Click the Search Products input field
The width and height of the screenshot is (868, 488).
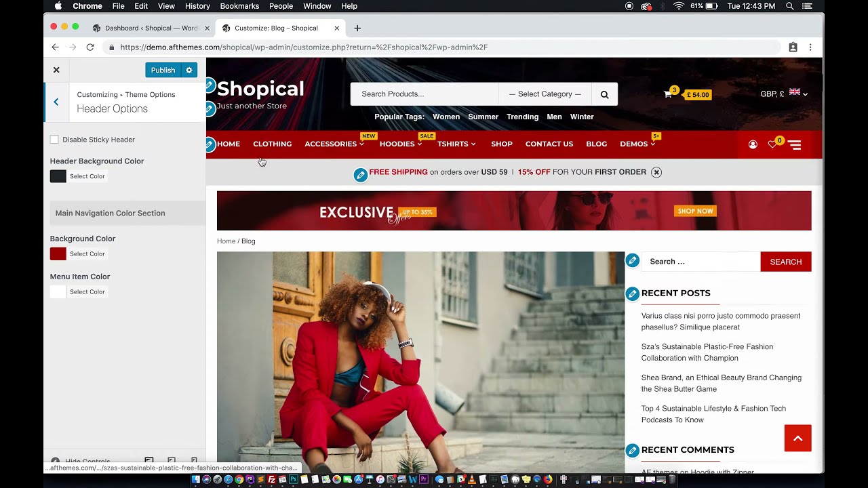pyautogui.click(x=424, y=94)
